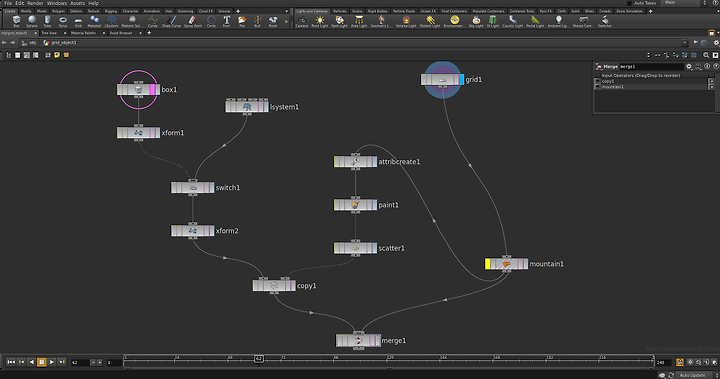Select the Box shelf tool
720x379 pixels.
(17, 21)
